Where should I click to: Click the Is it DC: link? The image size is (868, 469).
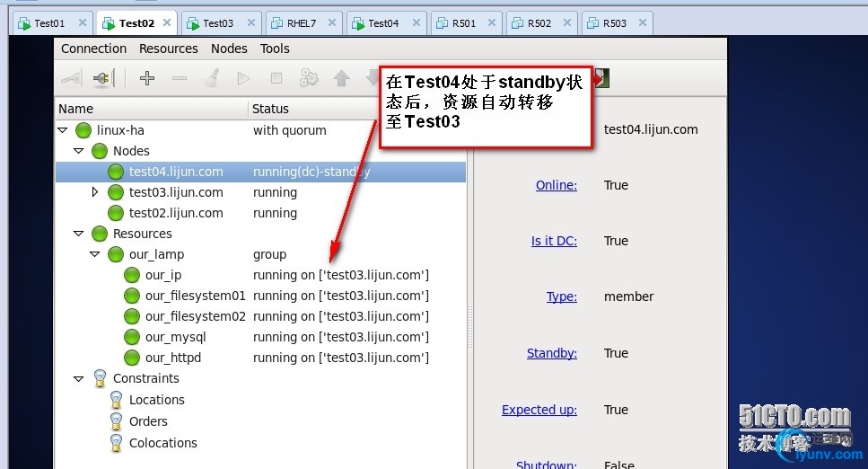pyautogui.click(x=554, y=241)
